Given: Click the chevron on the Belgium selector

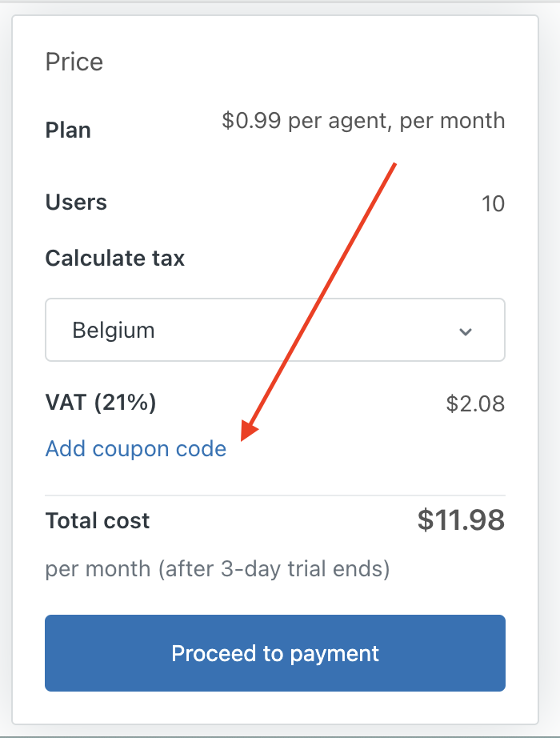Looking at the screenshot, I should pyautogui.click(x=466, y=330).
